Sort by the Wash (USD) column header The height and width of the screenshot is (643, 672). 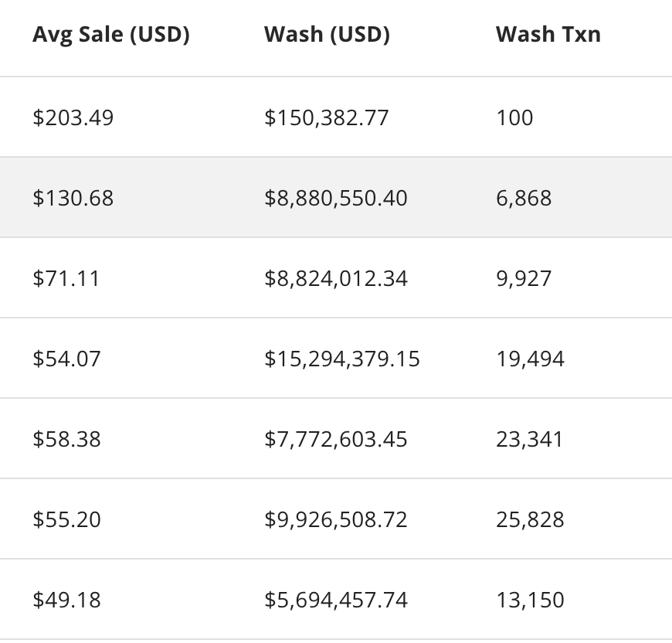pyautogui.click(x=327, y=35)
